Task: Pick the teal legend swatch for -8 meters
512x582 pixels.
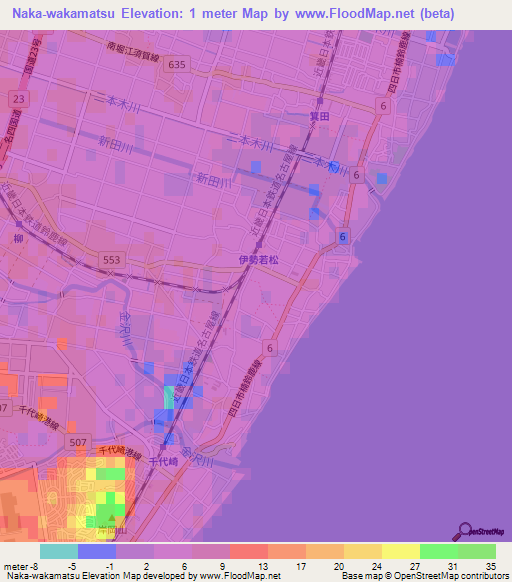Action: (x=59, y=551)
